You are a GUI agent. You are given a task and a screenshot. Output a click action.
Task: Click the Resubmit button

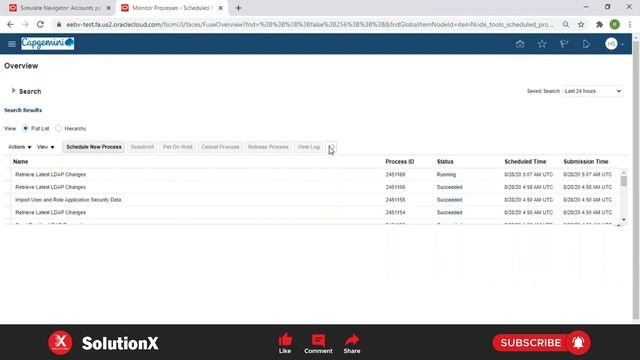142,147
